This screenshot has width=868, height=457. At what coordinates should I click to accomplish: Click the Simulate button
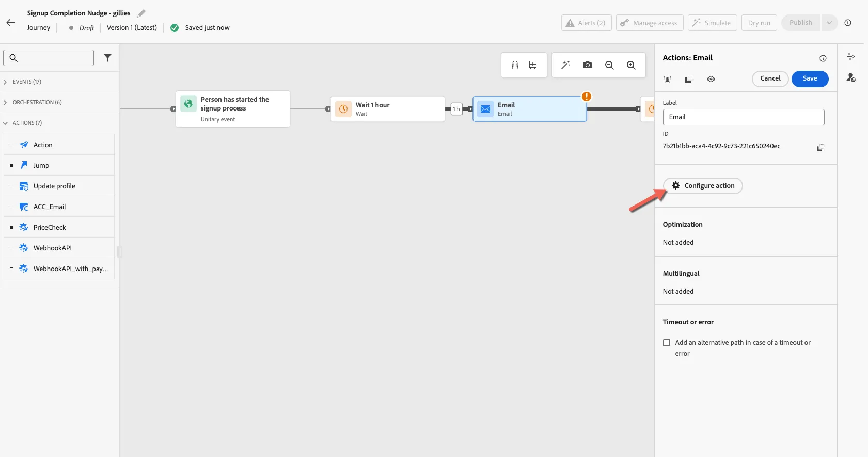coord(712,23)
